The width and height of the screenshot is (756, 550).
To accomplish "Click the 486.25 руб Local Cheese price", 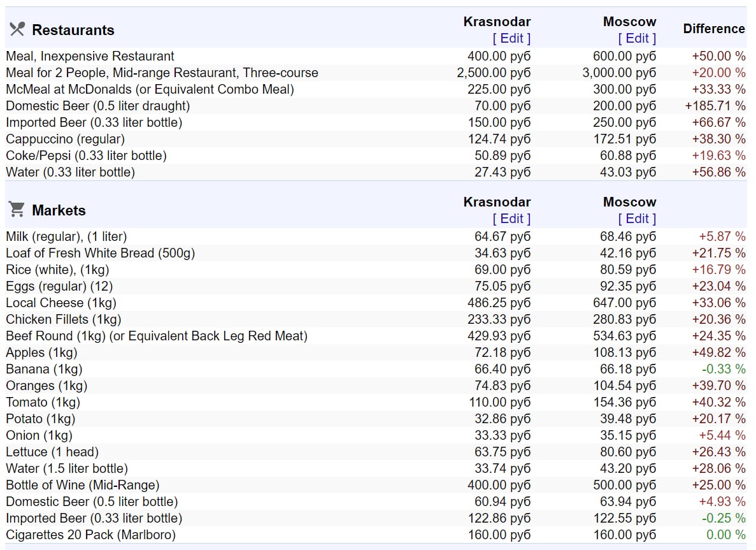I will click(499, 303).
